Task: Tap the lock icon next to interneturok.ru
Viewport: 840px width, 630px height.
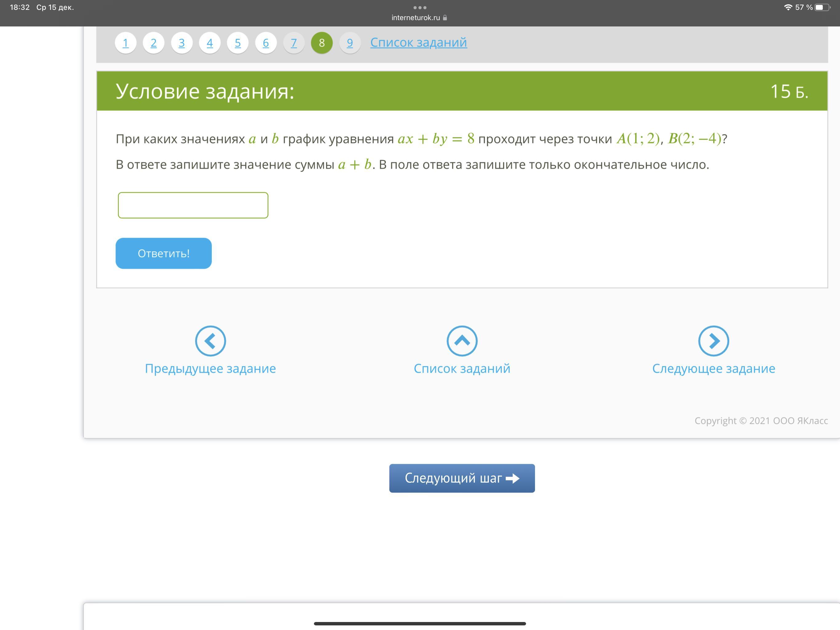Action: point(445,18)
